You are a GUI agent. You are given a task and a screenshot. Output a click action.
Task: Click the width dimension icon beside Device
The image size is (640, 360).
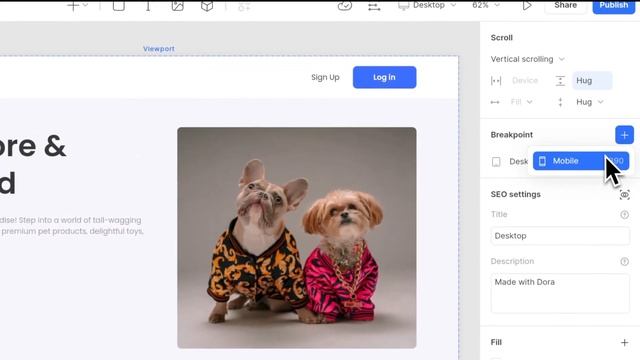point(496,80)
